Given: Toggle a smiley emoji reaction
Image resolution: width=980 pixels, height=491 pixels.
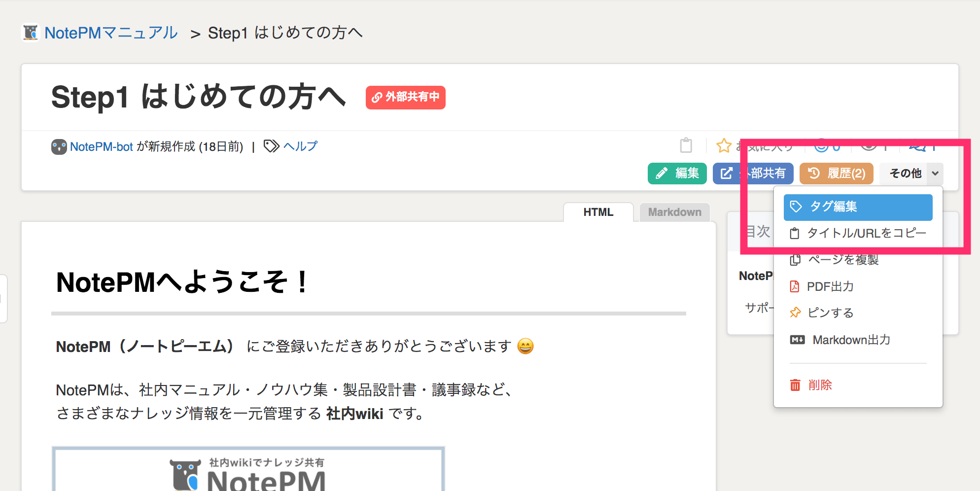Looking at the screenshot, I should point(821,146).
